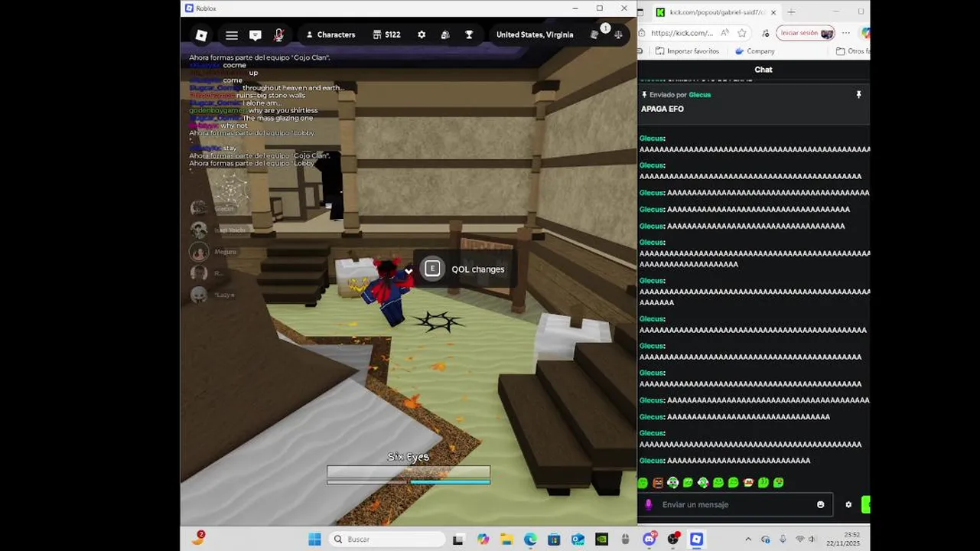980x551 pixels.
Task: Select the Glecus player avatar in list
Action: tap(199, 208)
